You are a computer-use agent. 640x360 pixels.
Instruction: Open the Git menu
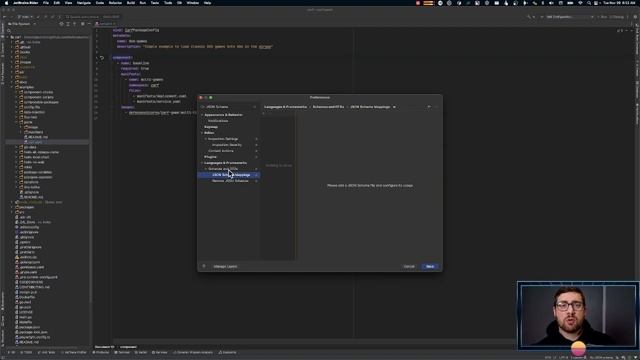tap(179, 3)
